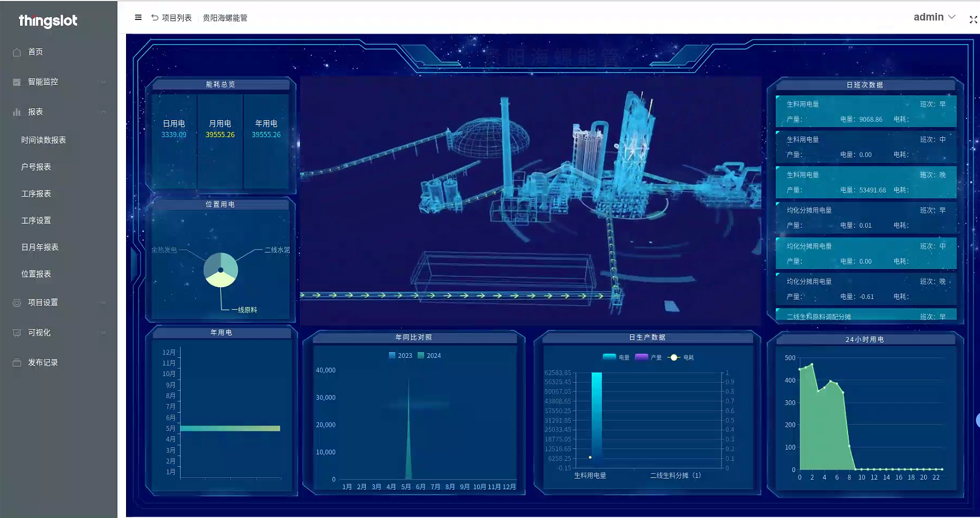Image resolution: width=980 pixels, height=518 pixels.
Task: Hide the 电耗 series in 日生产数据 legend
Action: (x=681, y=357)
